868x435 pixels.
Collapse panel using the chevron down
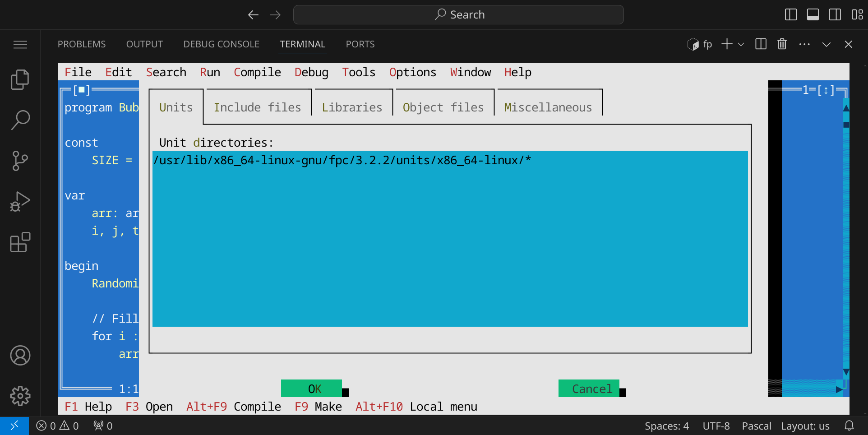point(826,44)
